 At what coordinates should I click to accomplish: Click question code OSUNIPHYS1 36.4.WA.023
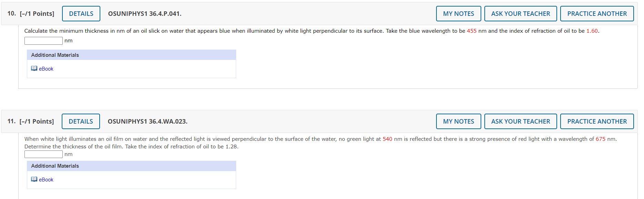148,122
